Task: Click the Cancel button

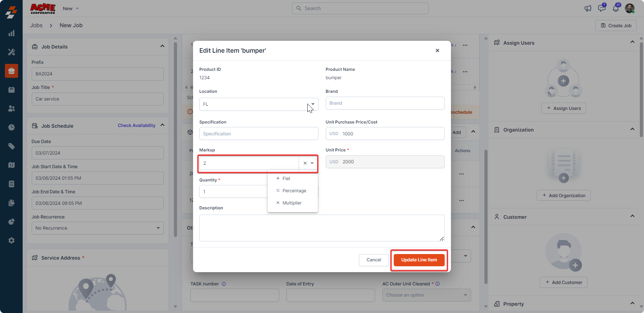Action: (x=374, y=260)
